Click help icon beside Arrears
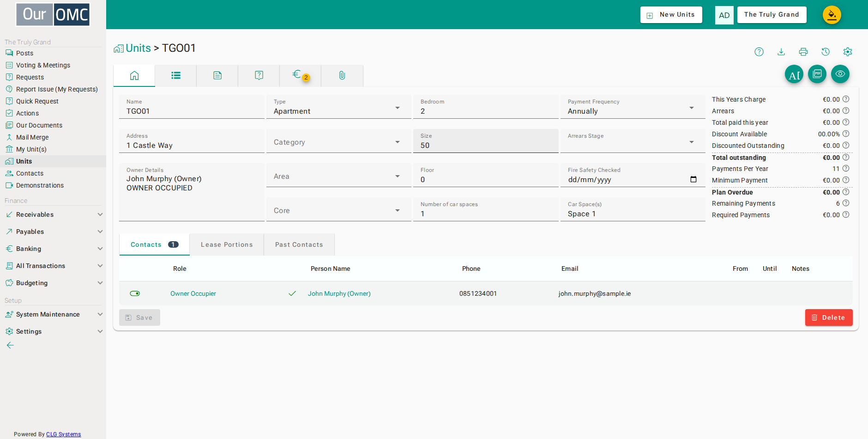The height and width of the screenshot is (439, 868). click(846, 110)
